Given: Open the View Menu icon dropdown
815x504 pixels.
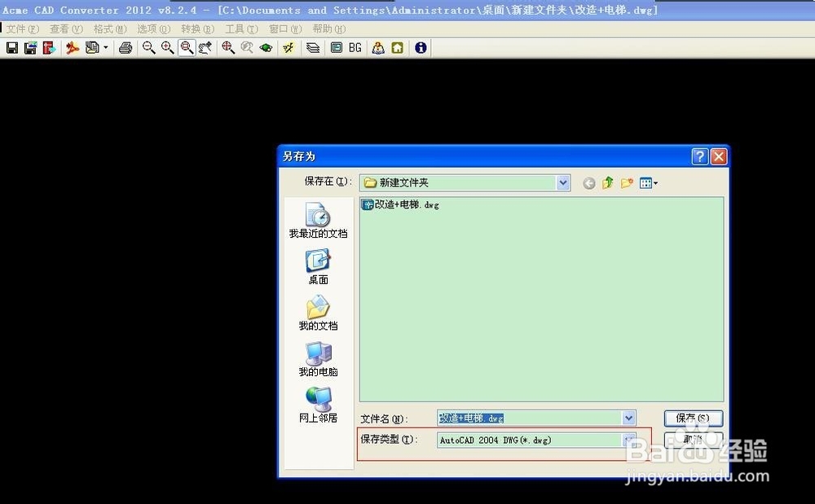Looking at the screenshot, I should click(x=649, y=182).
